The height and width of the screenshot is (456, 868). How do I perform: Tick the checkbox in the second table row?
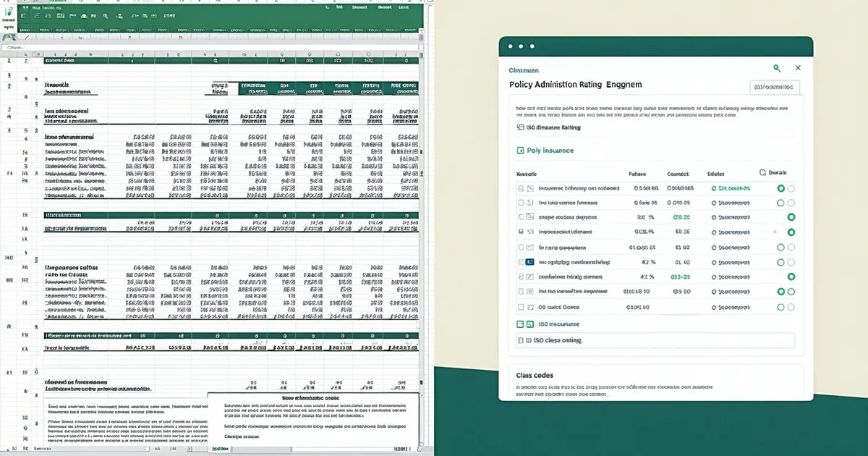[x=521, y=203]
